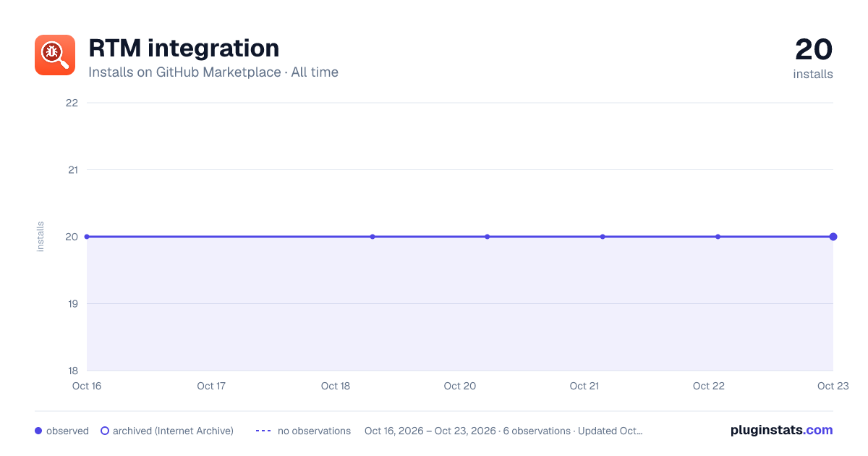Click the data point after Oct 20
The height and width of the screenshot is (456, 868).
click(488, 237)
